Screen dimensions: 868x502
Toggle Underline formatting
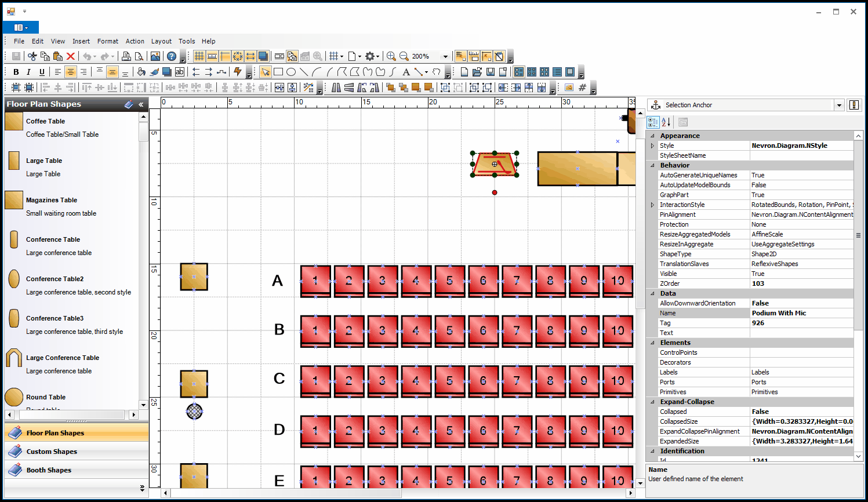pos(42,72)
